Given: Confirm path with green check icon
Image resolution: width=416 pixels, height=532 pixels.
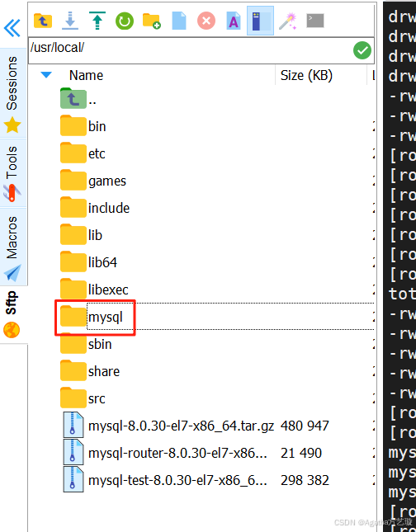Looking at the screenshot, I should click(362, 50).
